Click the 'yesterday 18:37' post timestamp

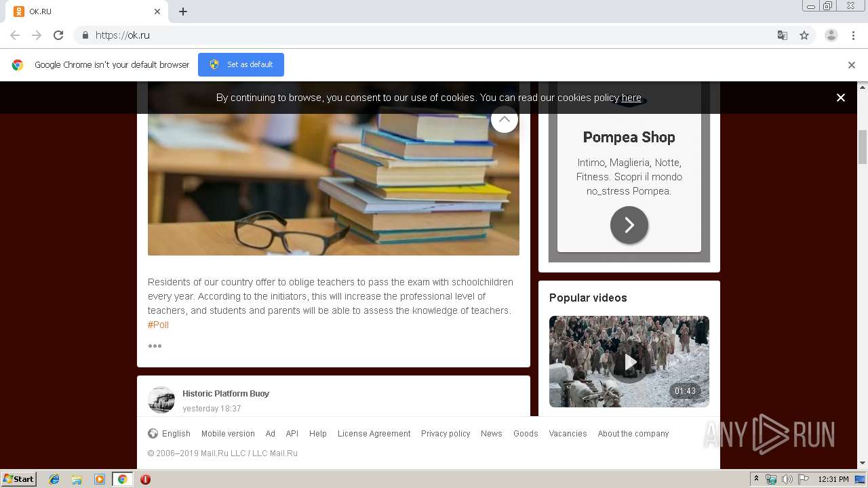pos(212,409)
